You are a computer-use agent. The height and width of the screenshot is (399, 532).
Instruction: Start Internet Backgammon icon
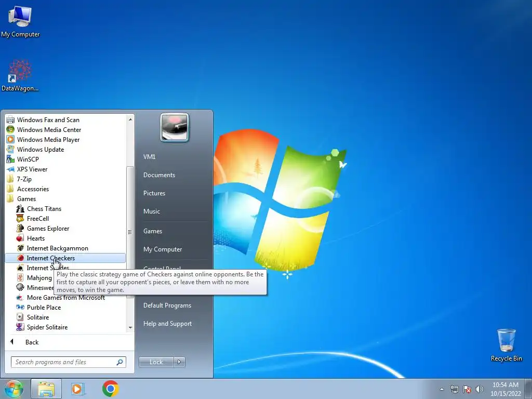[20, 248]
